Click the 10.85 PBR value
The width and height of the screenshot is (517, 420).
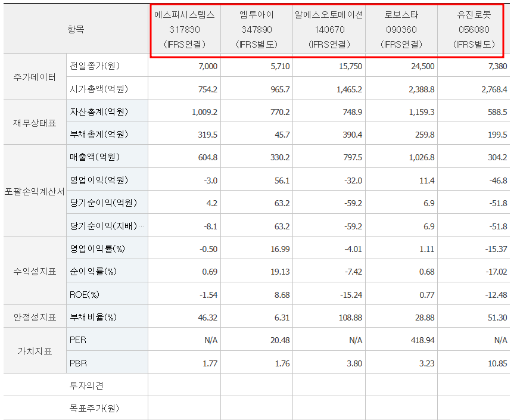[x=497, y=363]
